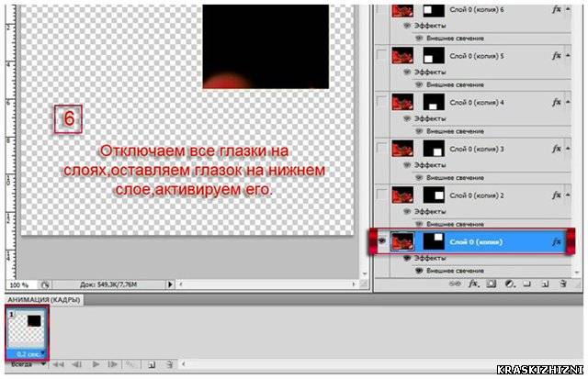
Task: Select the image thumbnail of Слой 0 (копия) 2
Action: pyautogui.click(x=402, y=195)
